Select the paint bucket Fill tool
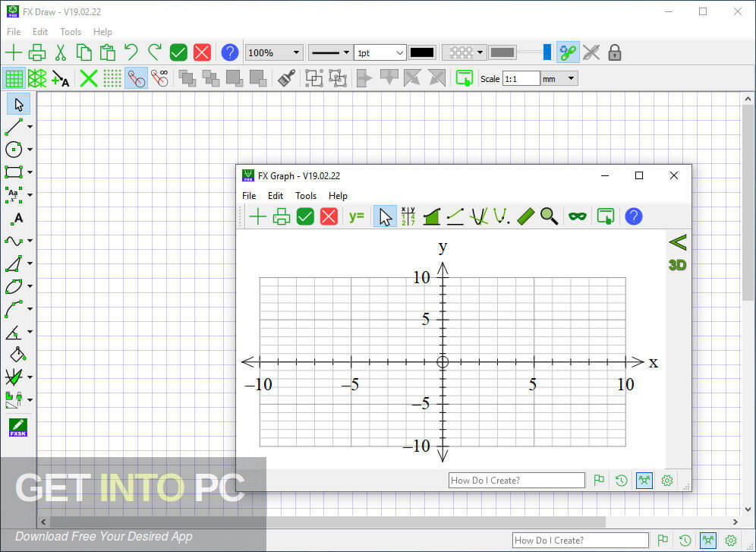This screenshot has height=552, width=756. pyautogui.click(x=18, y=355)
